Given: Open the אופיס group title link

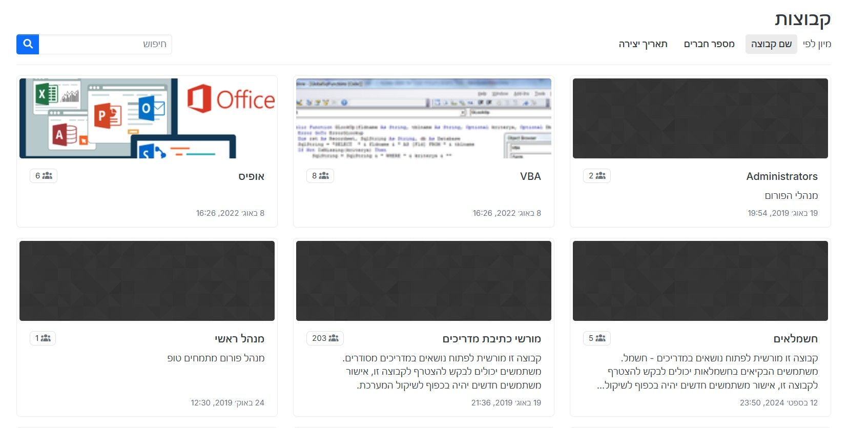Looking at the screenshot, I should tap(252, 176).
